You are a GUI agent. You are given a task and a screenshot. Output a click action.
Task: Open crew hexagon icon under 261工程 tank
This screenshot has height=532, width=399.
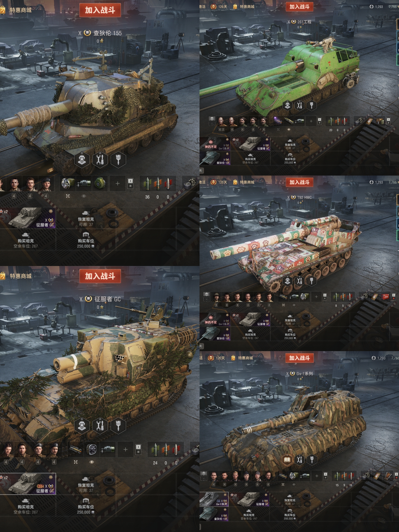288,105
